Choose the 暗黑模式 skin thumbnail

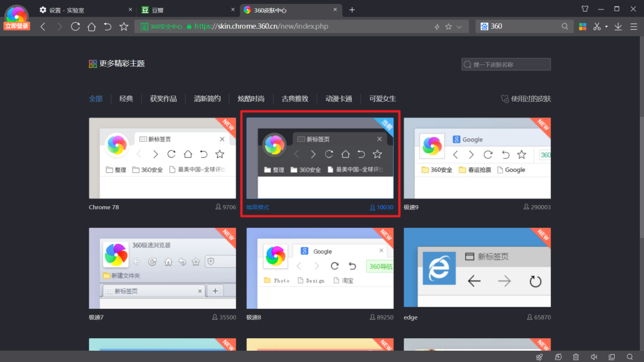[x=320, y=158]
